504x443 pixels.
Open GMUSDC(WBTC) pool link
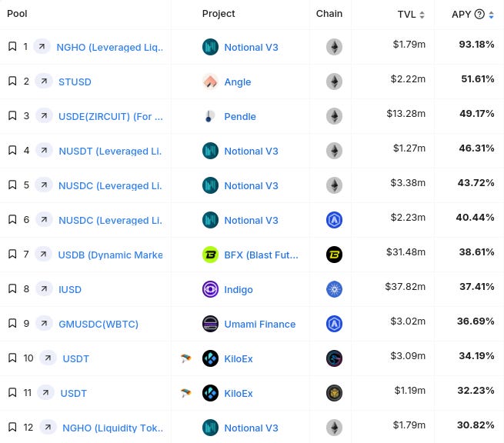coord(98,324)
